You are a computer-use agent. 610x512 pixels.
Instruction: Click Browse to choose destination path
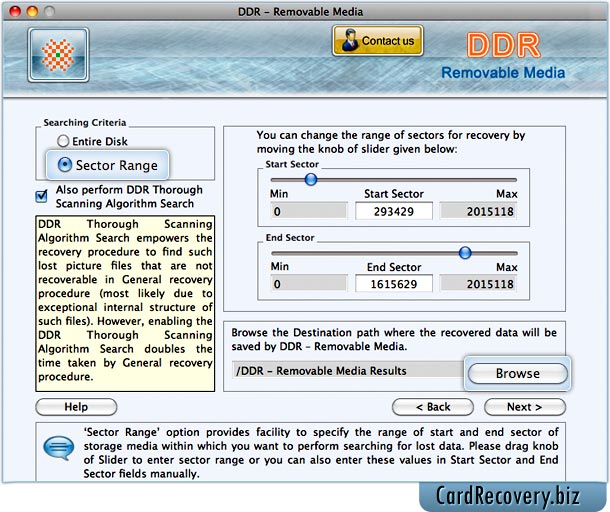[517, 373]
